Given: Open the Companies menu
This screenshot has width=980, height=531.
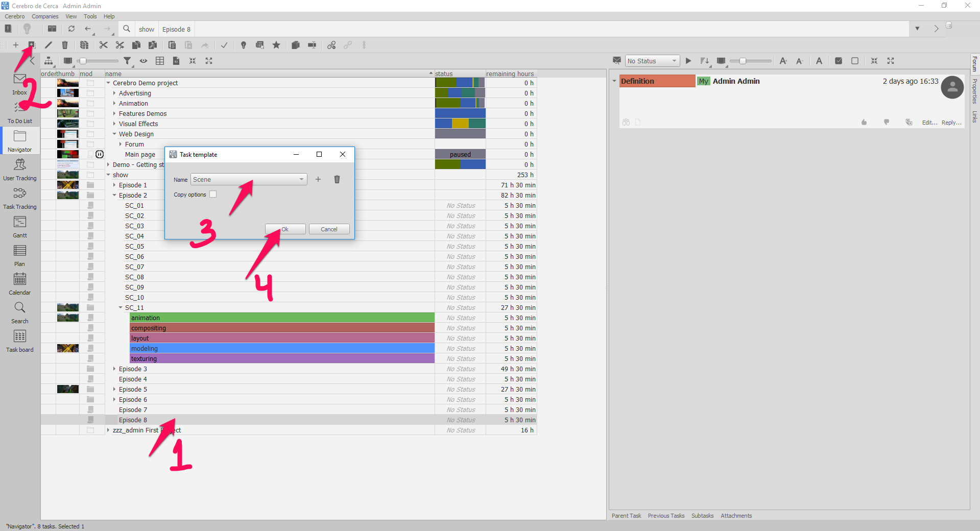Looking at the screenshot, I should (x=45, y=16).
